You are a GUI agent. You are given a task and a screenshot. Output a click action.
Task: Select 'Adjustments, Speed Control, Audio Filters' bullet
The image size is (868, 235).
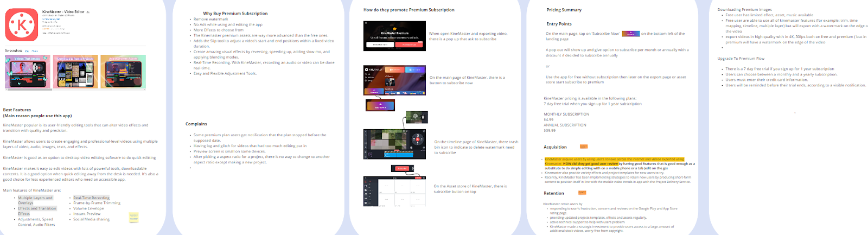click(36, 222)
